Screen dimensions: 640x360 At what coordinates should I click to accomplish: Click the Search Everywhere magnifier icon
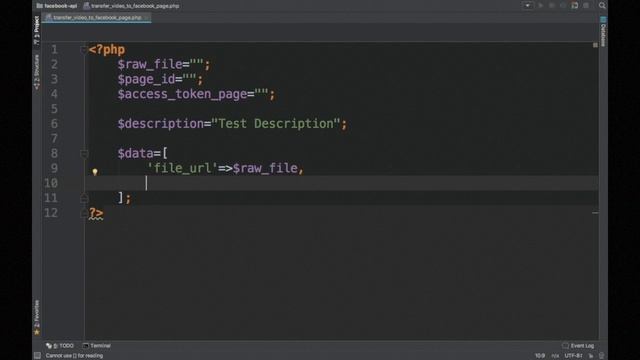(x=602, y=6)
